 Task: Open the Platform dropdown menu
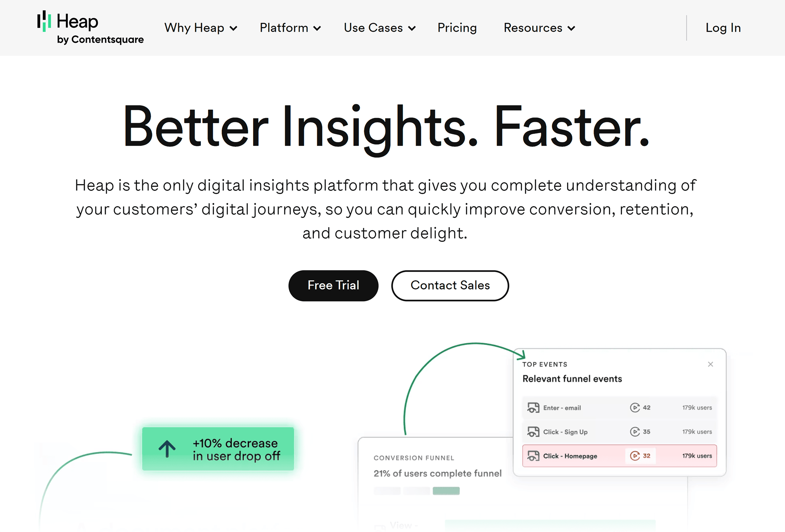pyautogui.click(x=290, y=28)
